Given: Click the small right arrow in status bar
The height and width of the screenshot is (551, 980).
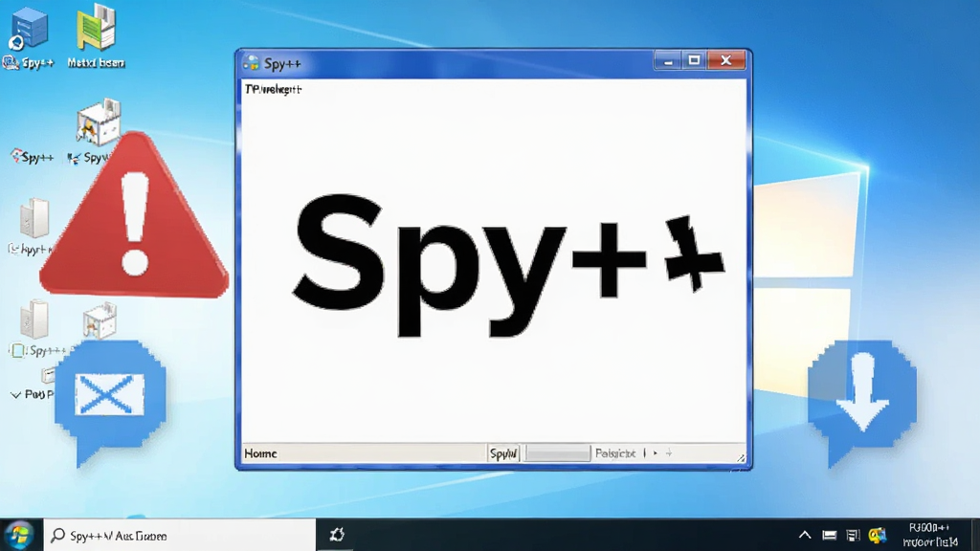Looking at the screenshot, I should pos(655,452).
